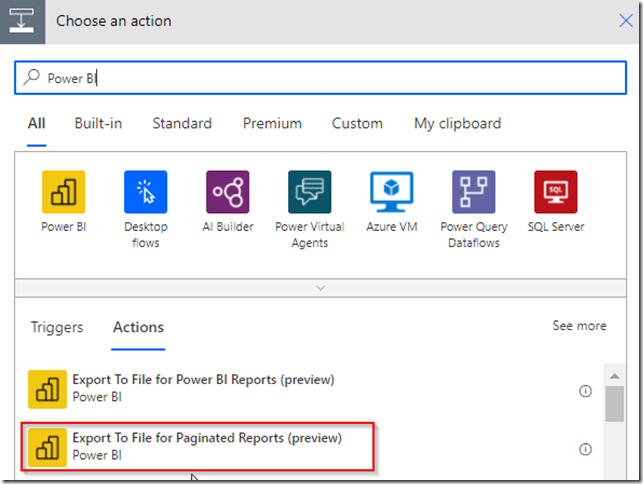Click the SQL Server label text
Viewport: 643px width, 484px height.
[x=556, y=227]
